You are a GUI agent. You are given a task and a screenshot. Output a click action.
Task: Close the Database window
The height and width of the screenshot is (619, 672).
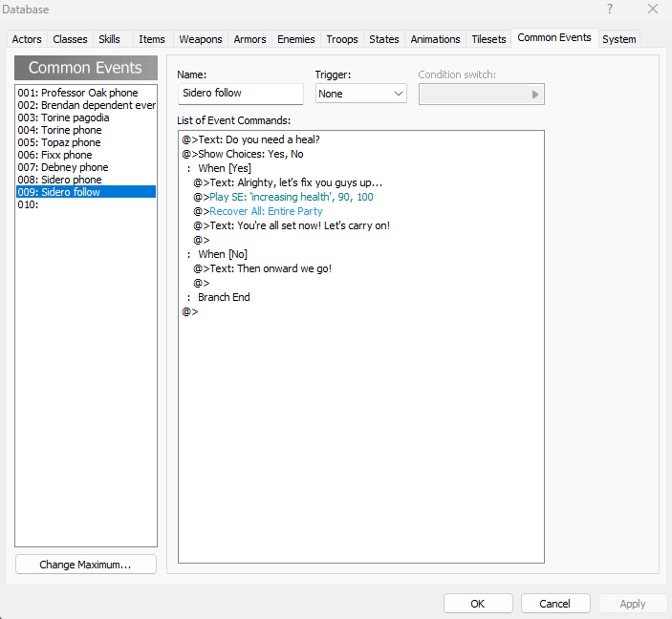coord(653,9)
